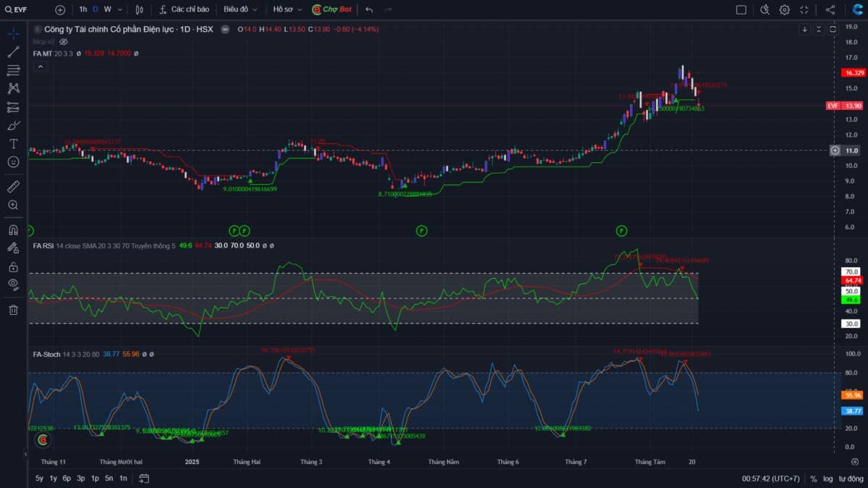Open the Hồ sơ dropdown menu
This screenshot has width=868, height=488.
pos(287,9)
